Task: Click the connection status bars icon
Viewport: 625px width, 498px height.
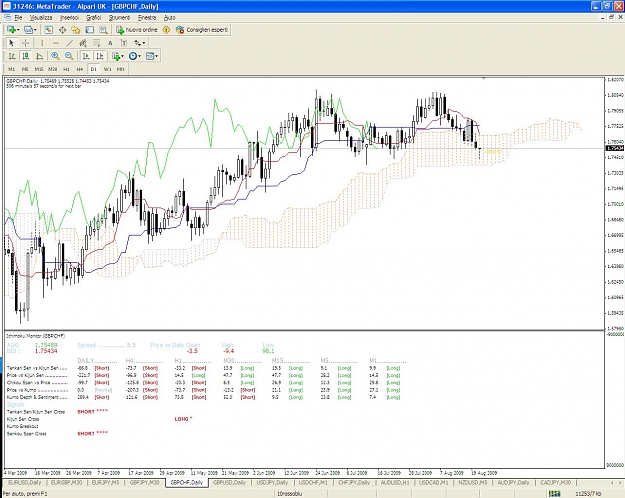Action: (554, 494)
